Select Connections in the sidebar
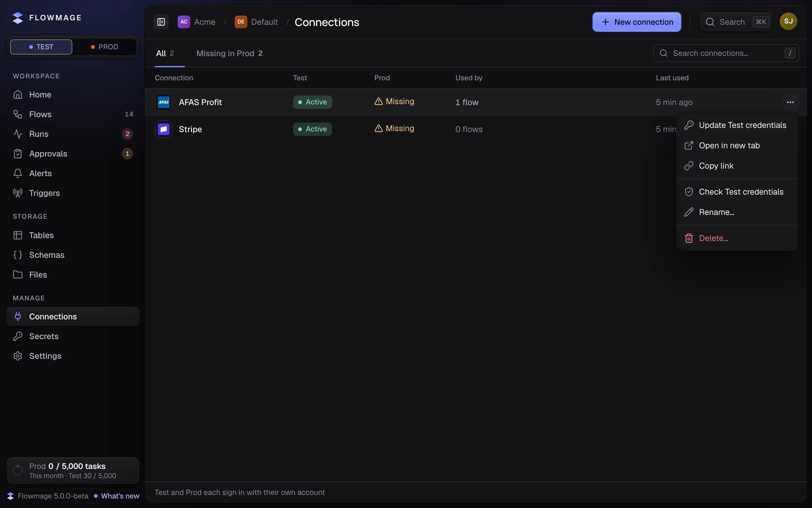Image resolution: width=812 pixels, height=508 pixels. [73, 317]
